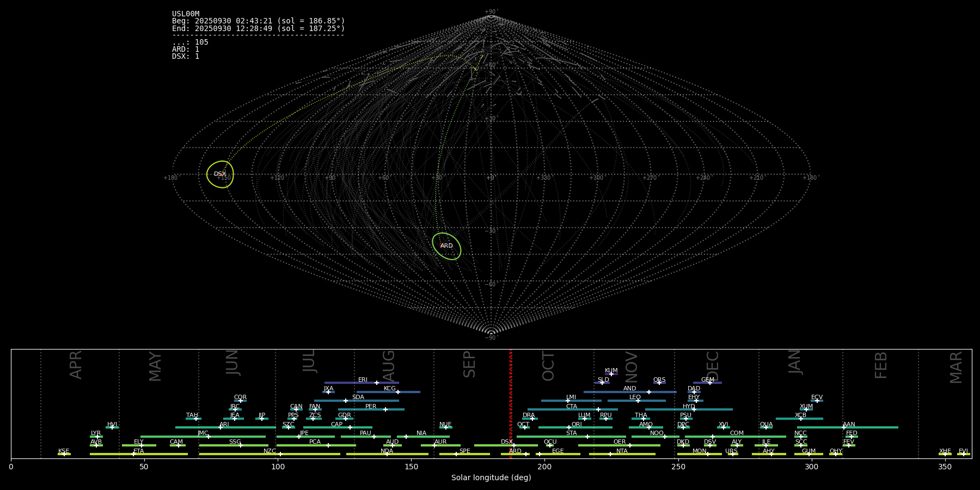Click the AAN shower label
This screenshot has height=490, width=980.
tap(849, 425)
